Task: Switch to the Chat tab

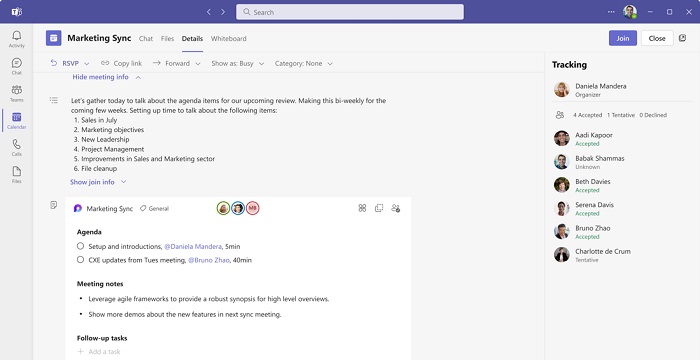Action: (146, 38)
